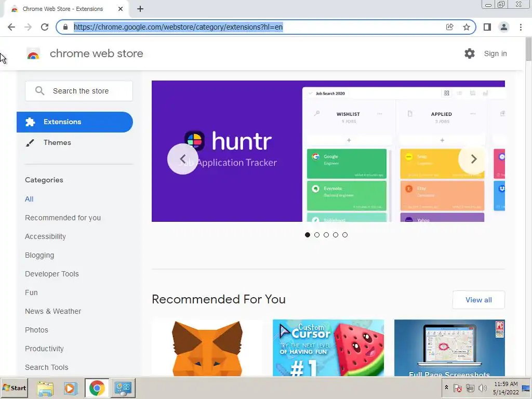Select the first carousel dot

pyautogui.click(x=308, y=235)
